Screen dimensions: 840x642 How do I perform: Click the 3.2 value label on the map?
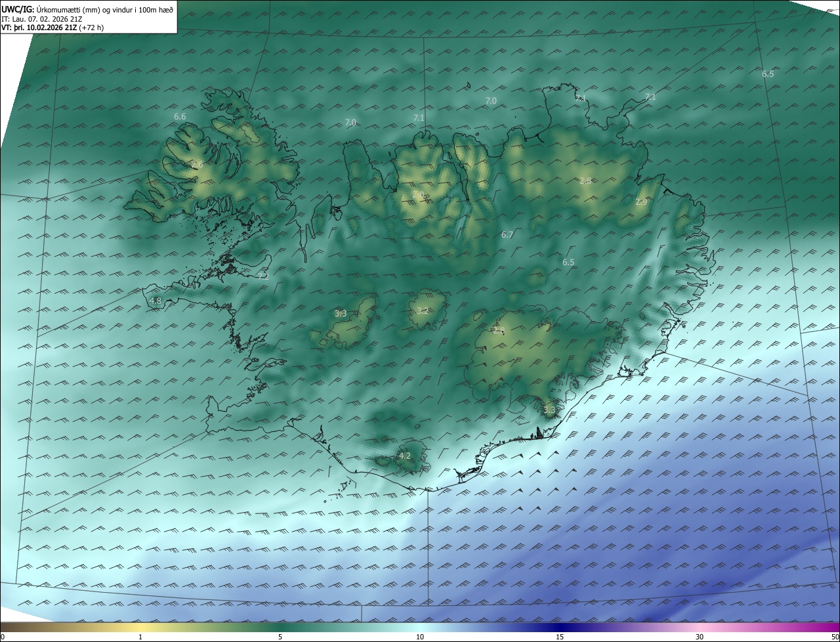(x=423, y=310)
